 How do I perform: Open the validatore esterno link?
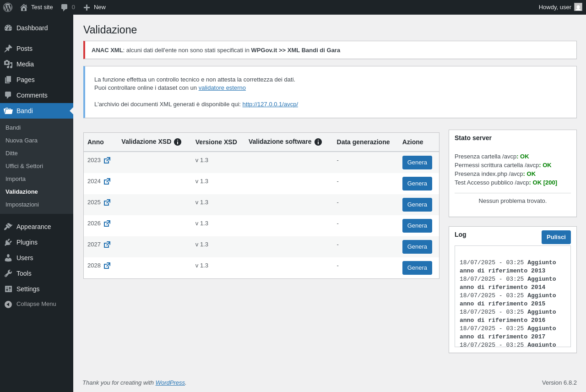[222, 88]
